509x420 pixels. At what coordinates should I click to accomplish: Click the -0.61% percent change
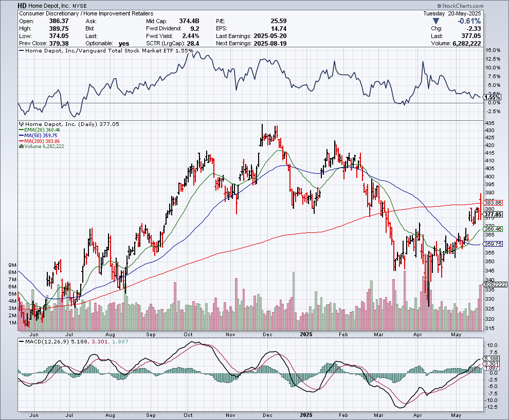tap(469, 21)
